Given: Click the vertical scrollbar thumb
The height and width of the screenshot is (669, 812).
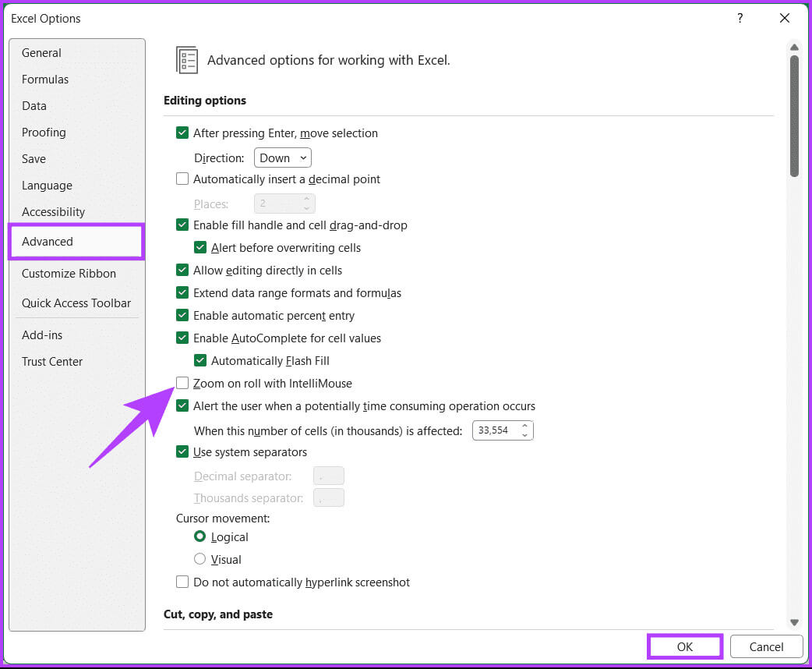Looking at the screenshot, I should 794,116.
